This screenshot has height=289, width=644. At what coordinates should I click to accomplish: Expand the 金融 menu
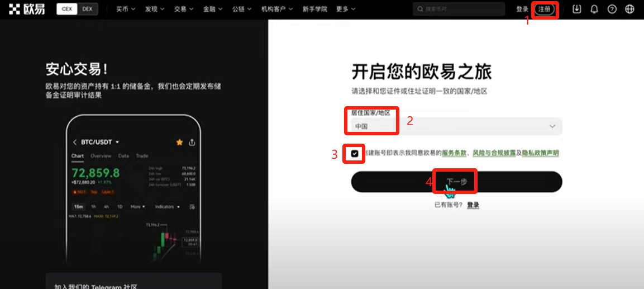(x=213, y=9)
